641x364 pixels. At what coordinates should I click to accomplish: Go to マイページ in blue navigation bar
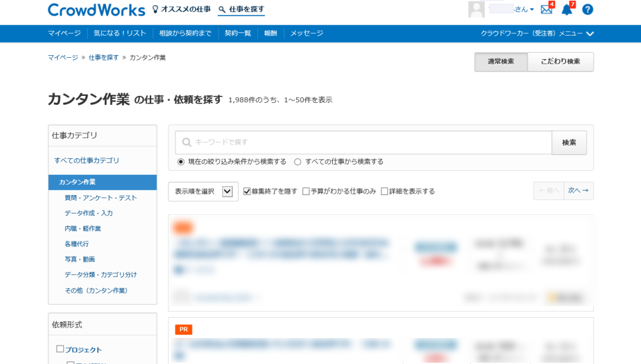[64, 34]
